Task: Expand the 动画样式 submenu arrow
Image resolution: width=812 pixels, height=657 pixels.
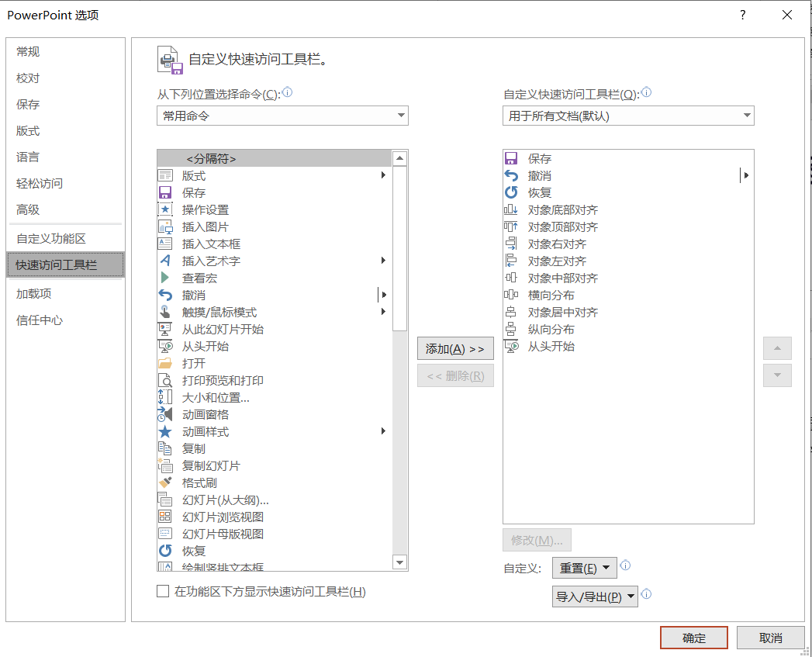Action: pos(383,431)
